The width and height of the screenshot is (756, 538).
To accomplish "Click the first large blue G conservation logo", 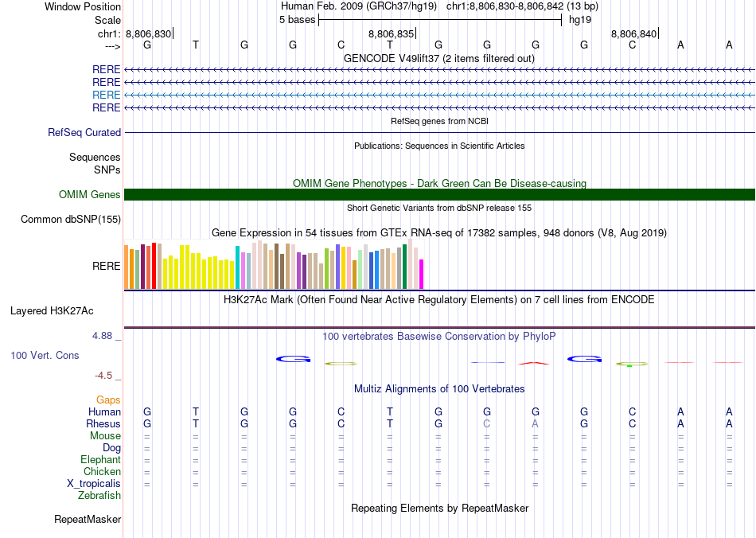I will click(293, 360).
